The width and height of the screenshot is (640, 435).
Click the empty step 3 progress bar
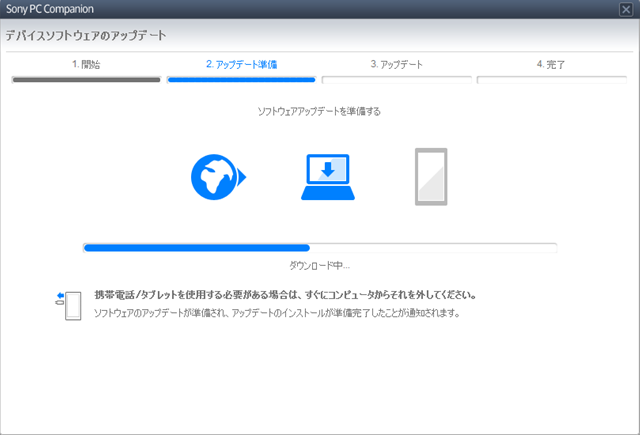pos(397,80)
